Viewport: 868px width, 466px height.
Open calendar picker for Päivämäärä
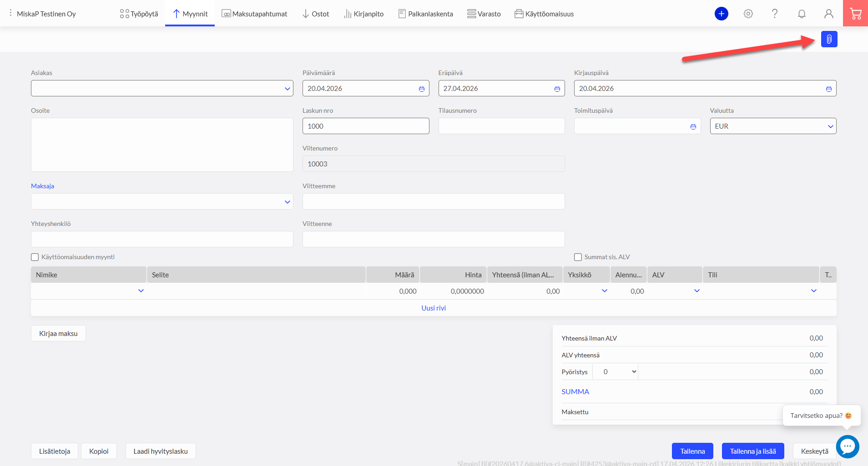[x=421, y=89]
